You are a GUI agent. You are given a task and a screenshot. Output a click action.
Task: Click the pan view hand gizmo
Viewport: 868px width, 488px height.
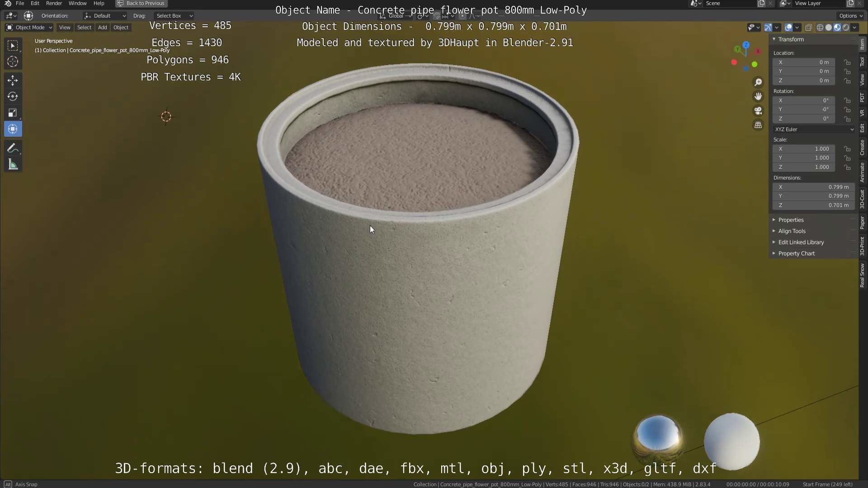(758, 96)
